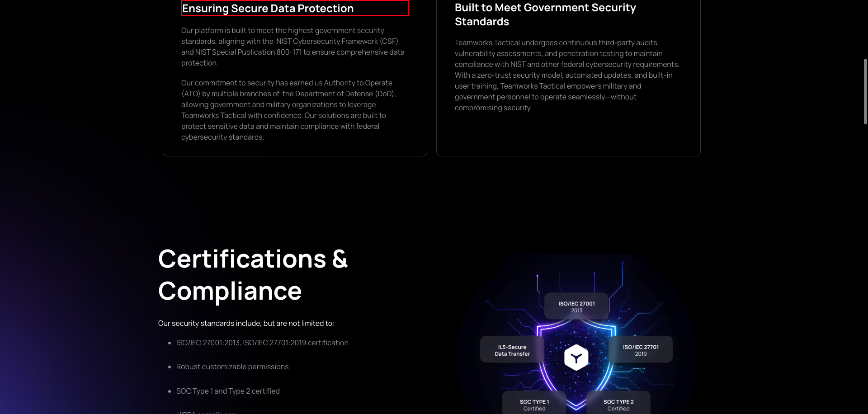Select the SOC TYPE 1 Certified badge

click(534, 405)
